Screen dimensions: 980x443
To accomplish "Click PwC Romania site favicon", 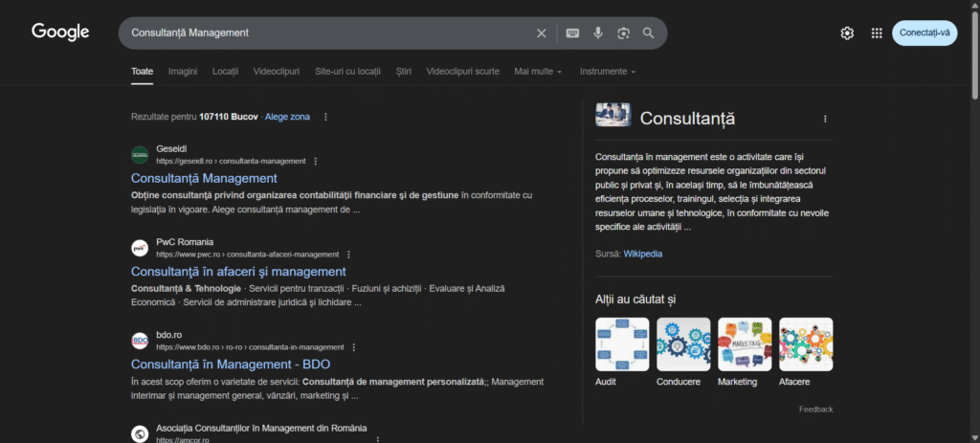I will point(140,248).
